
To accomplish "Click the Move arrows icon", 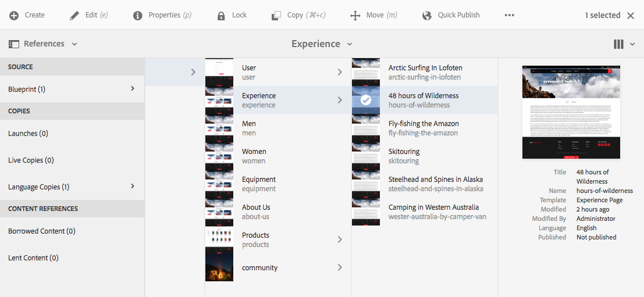I will tap(355, 16).
